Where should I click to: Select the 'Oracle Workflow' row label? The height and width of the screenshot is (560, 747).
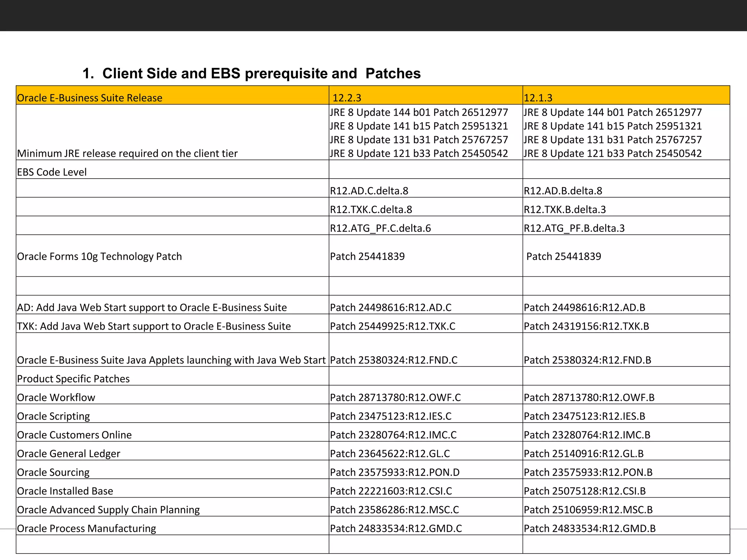[x=56, y=397]
